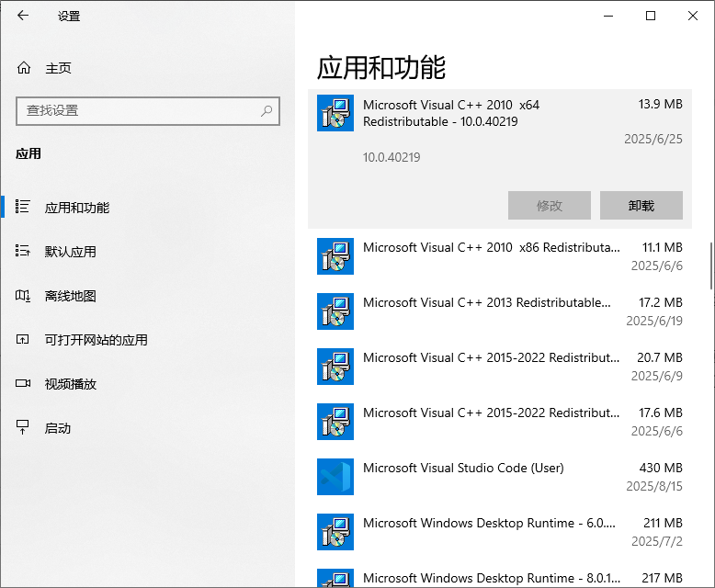Click the Visual C++ 2013 Redistributable icon
This screenshot has height=588, width=715.
pos(335,311)
